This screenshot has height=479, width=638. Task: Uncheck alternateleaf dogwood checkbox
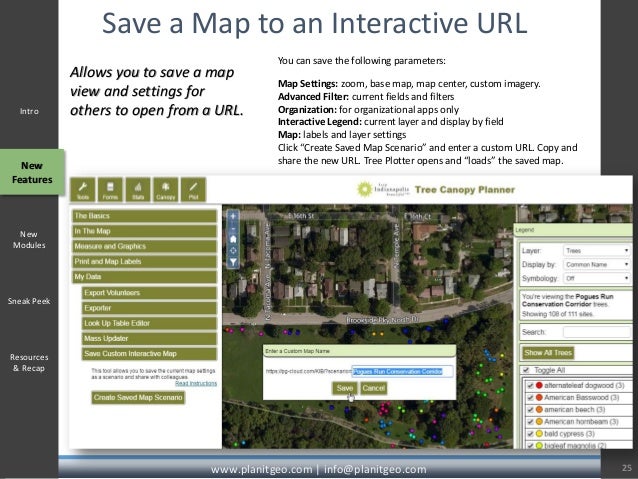click(531, 385)
